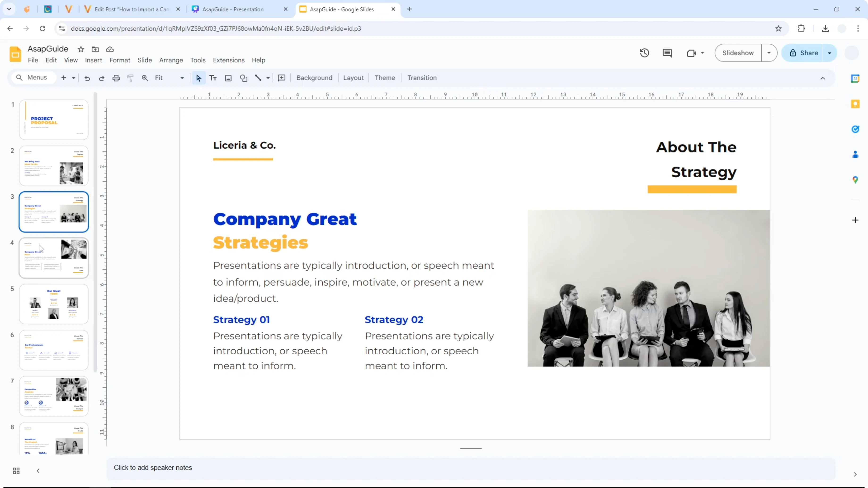Hide the menus with collapse arrow

click(822, 78)
